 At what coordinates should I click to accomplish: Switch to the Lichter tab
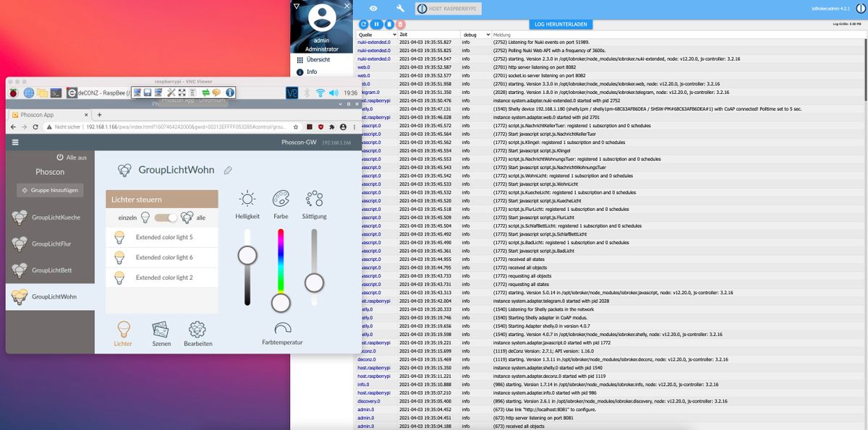[x=124, y=334]
